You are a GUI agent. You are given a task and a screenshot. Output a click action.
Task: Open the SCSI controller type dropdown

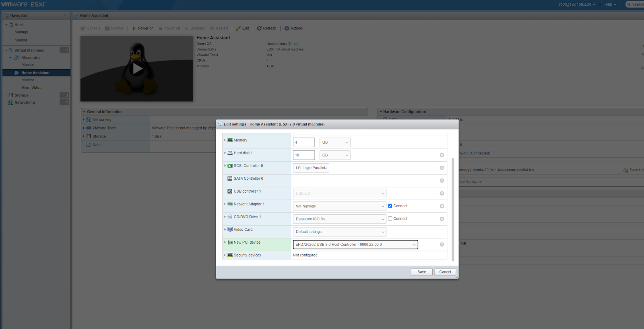(x=311, y=168)
